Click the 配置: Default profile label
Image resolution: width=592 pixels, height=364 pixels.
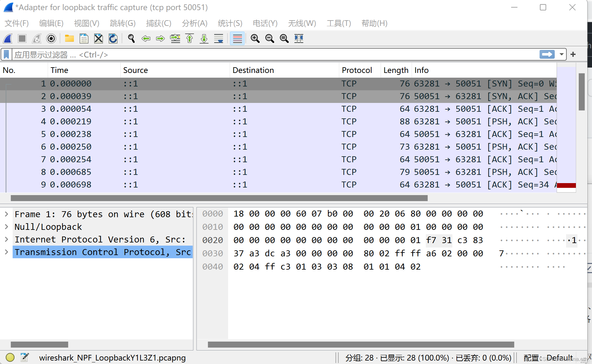[548, 358]
